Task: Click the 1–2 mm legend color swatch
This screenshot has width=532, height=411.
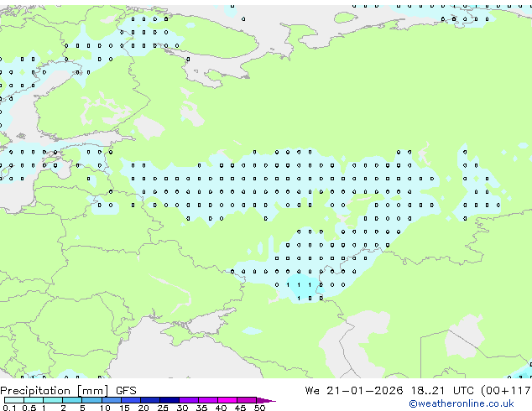Action: point(53,400)
